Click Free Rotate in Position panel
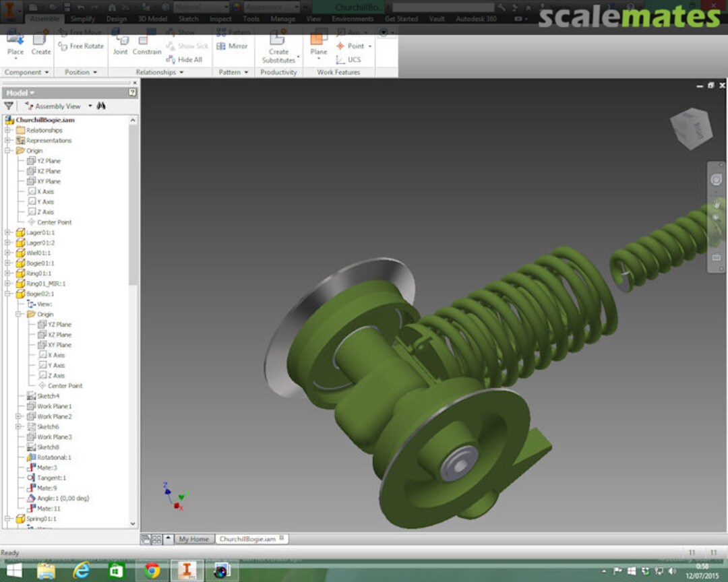Screen dimensions: 728x582 pyautogui.click(x=82, y=46)
